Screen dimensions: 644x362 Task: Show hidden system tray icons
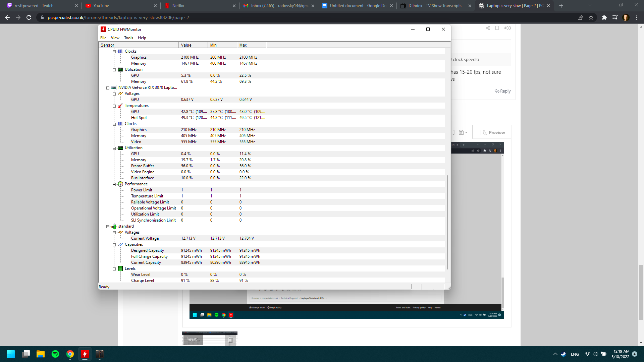tap(555, 354)
